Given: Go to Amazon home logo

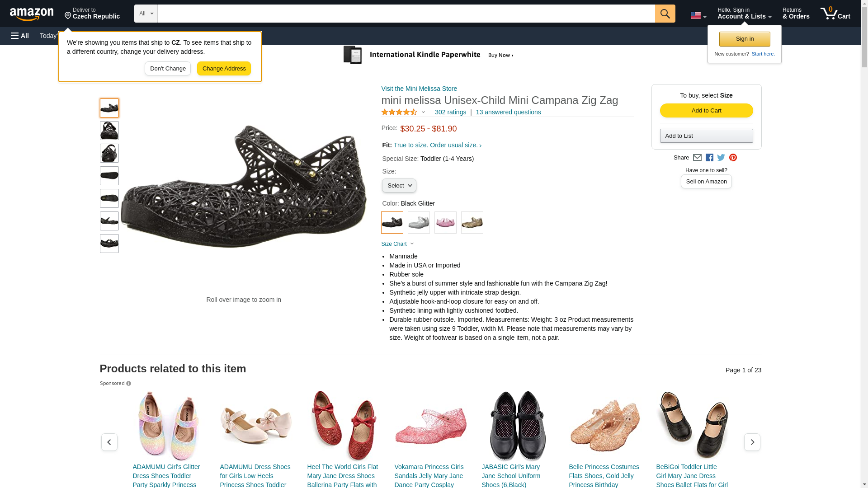Looking at the screenshot, I should pyautogui.click(x=32, y=14).
